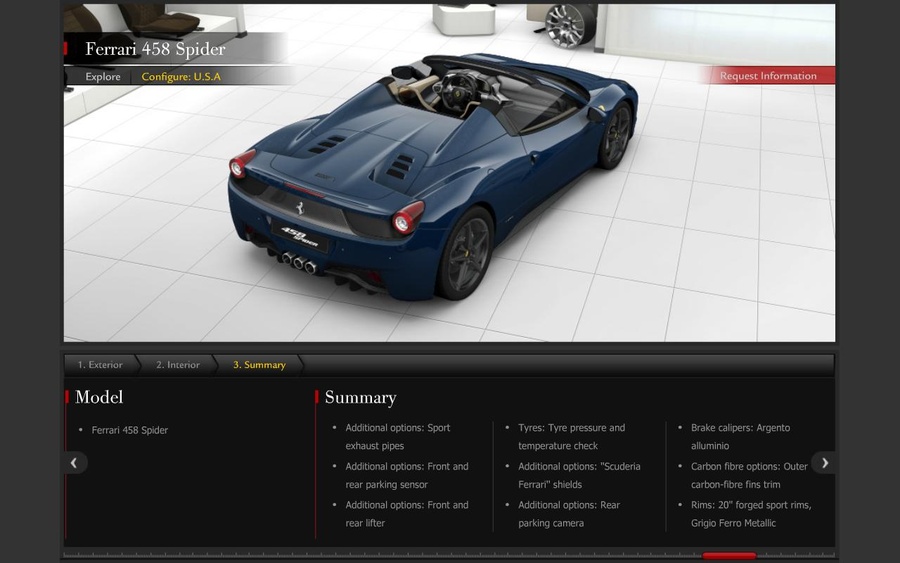This screenshot has height=563, width=900.
Task: Click the Sport exhaust pipes summary item
Action: (x=397, y=437)
